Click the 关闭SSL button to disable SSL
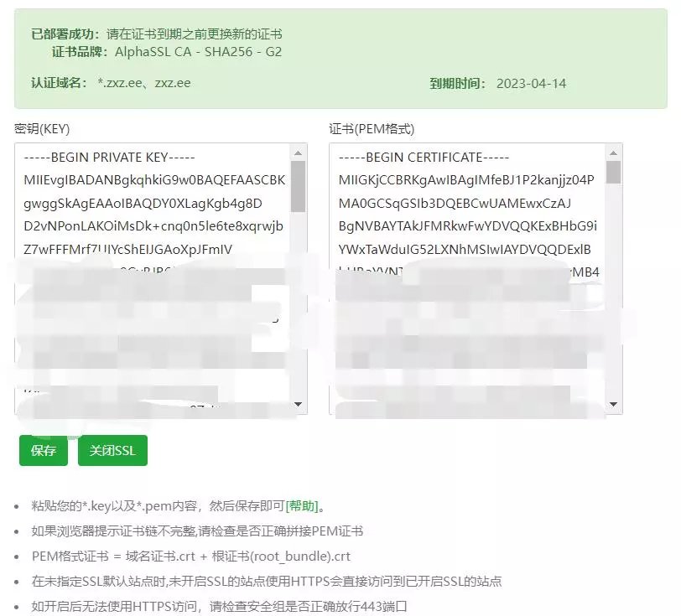The width and height of the screenshot is (681, 616). point(112,450)
